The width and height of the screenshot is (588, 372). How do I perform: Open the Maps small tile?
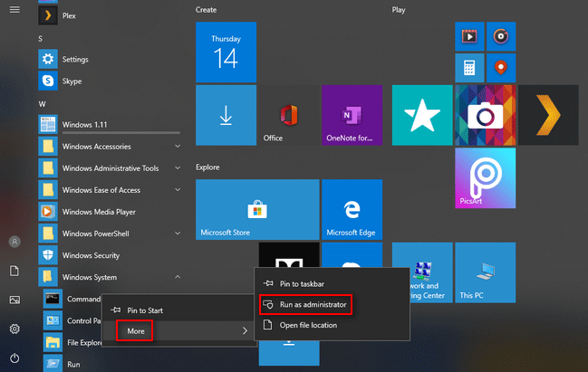click(x=501, y=68)
